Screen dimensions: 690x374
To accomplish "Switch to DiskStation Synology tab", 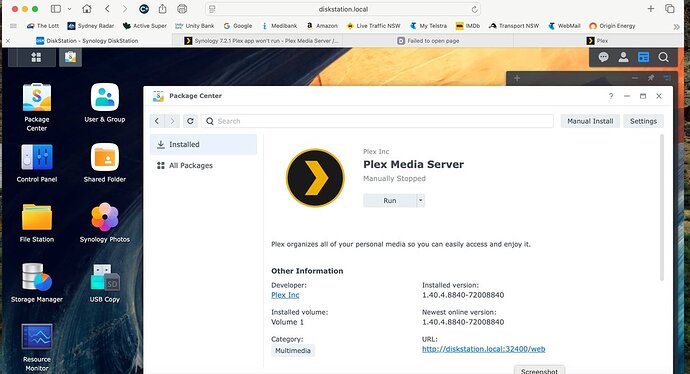I will click(87, 40).
